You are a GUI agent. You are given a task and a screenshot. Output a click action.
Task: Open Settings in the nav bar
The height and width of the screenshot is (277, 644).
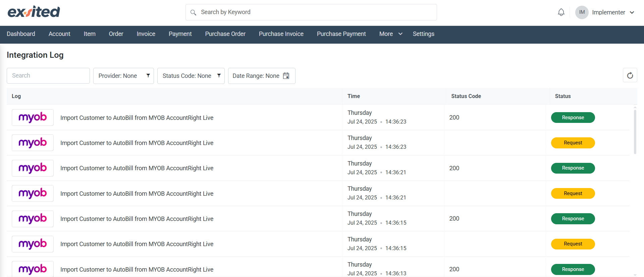(424, 34)
